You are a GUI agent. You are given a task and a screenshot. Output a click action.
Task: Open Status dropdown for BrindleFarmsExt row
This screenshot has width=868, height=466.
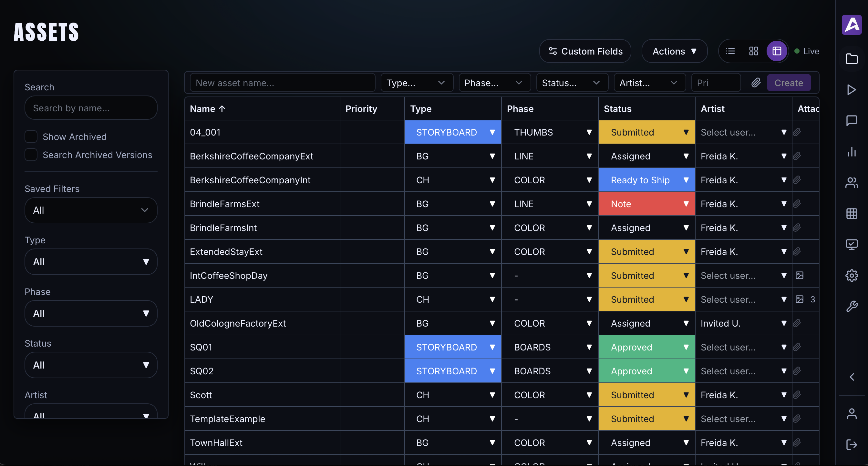coord(646,204)
